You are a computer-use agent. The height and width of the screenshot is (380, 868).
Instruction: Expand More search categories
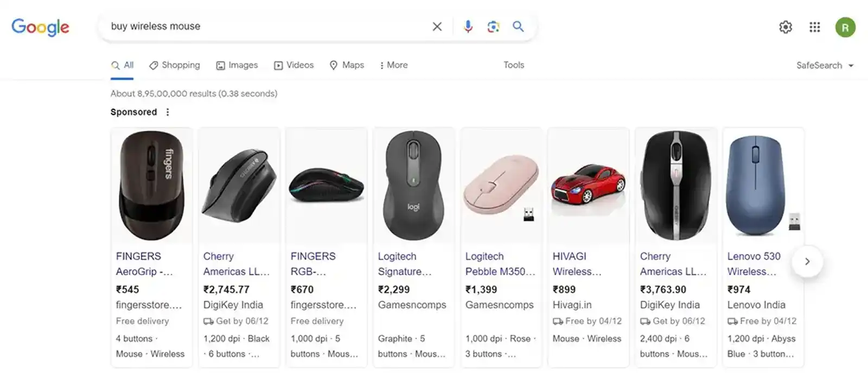click(x=393, y=65)
